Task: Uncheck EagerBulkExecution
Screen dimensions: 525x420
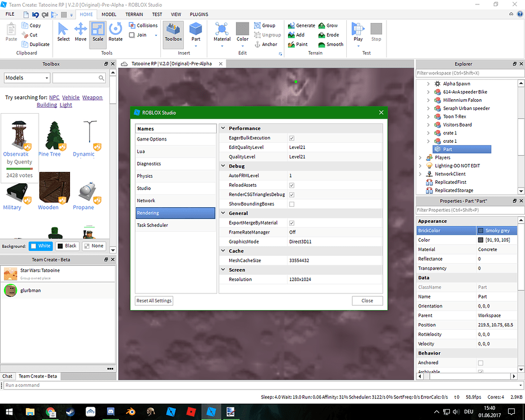Action: click(x=291, y=138)
